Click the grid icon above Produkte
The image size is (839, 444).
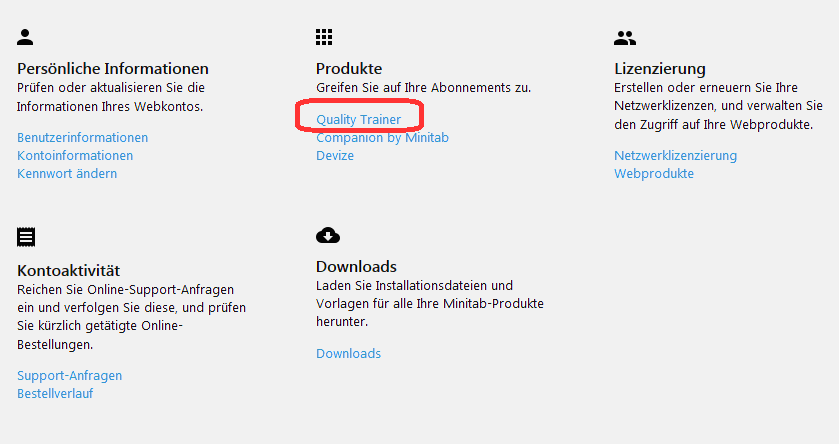[324, 37]
